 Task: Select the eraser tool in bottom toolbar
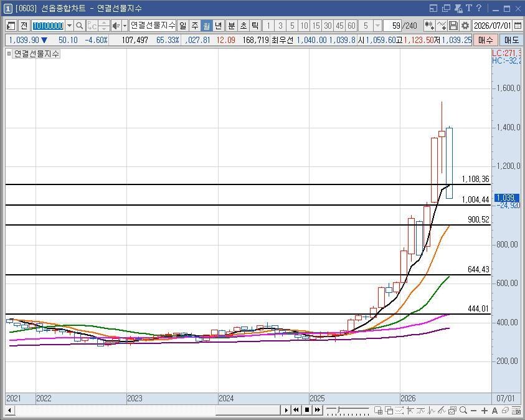coord(505,410)
